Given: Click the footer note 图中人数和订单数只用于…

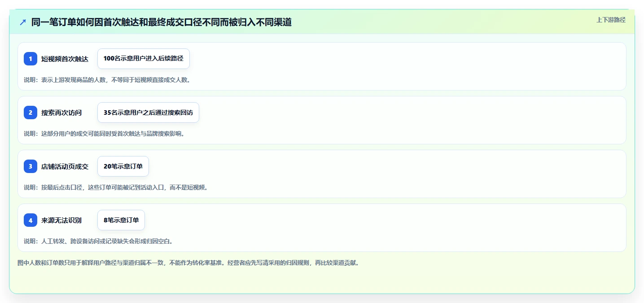Looking at the screenshot, I should click(x=188, y=263).
